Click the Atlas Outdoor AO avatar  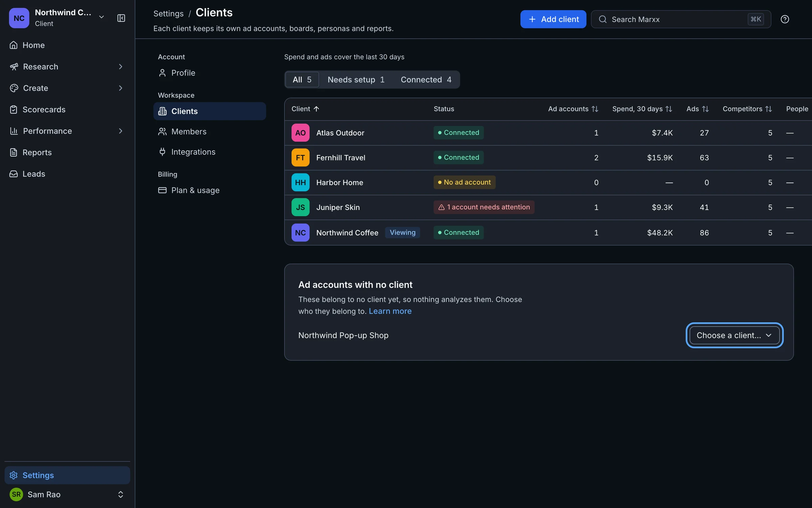tap(300, 133)
